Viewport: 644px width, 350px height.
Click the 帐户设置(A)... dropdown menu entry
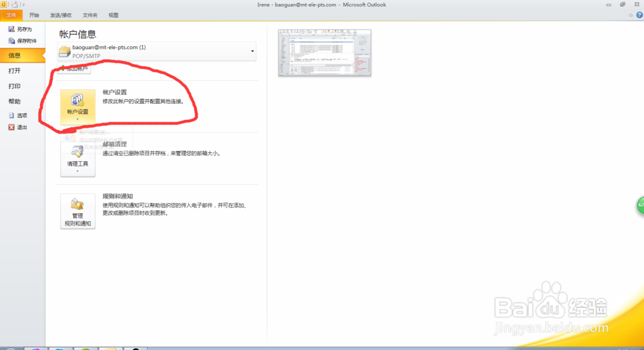click(94, 132)
